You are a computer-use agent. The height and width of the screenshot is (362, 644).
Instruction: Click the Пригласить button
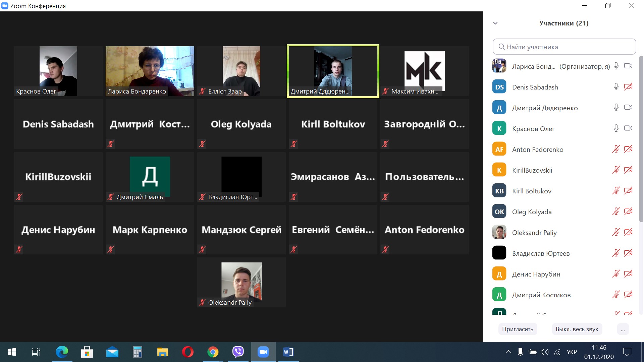coord(518,329)
